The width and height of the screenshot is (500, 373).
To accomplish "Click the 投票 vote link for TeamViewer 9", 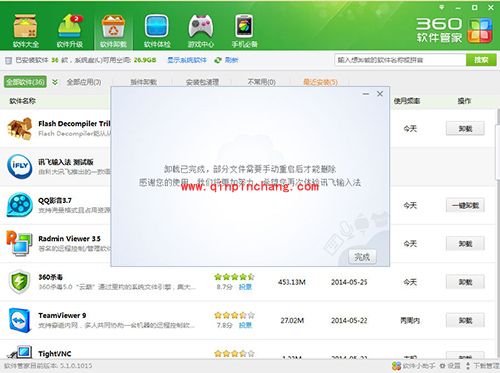I will 245,325.
